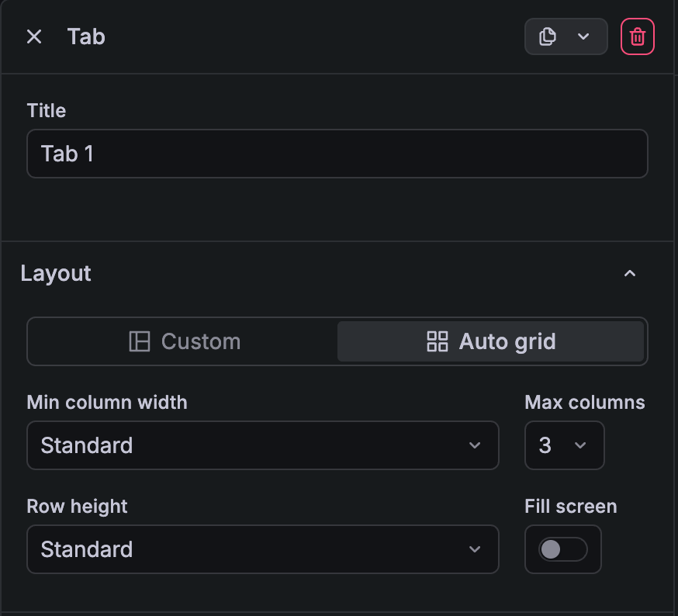Viewport: 678px width, 616px height.
Task: Click the Title text field
Action: [x=337, y=154]
